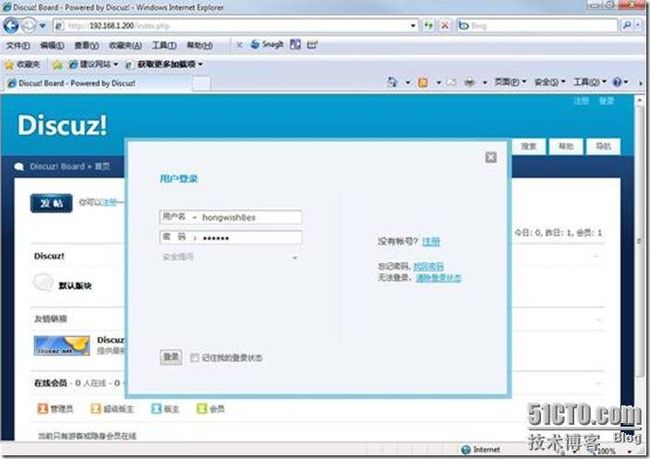Click the 清除登录状态 link
This screenshot has width=650, height=459.
tap(439, 278)
